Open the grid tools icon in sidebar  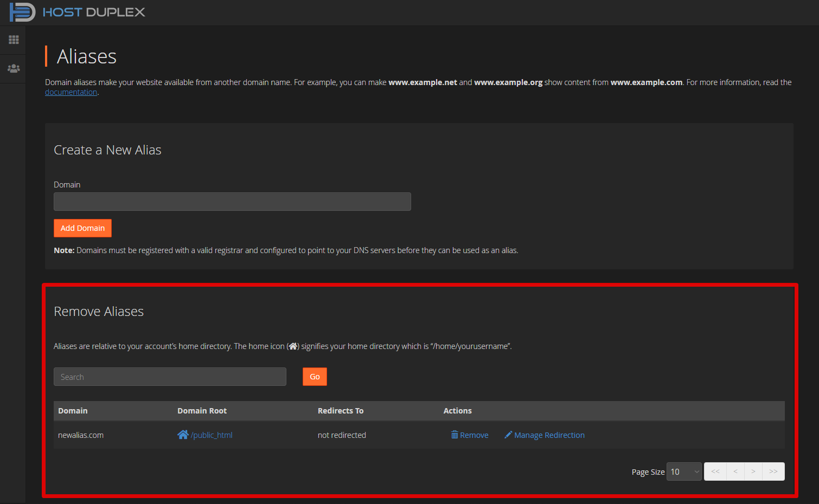pos(14,40)
